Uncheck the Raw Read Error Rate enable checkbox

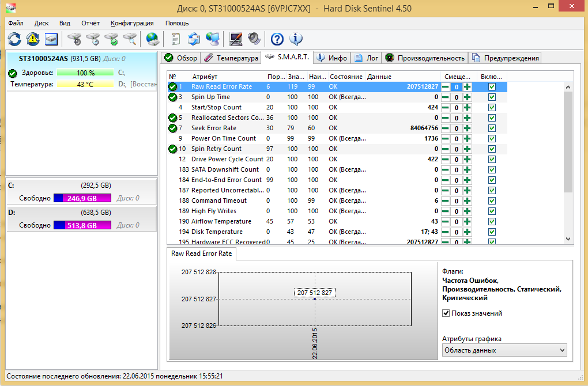pos(492,87)
